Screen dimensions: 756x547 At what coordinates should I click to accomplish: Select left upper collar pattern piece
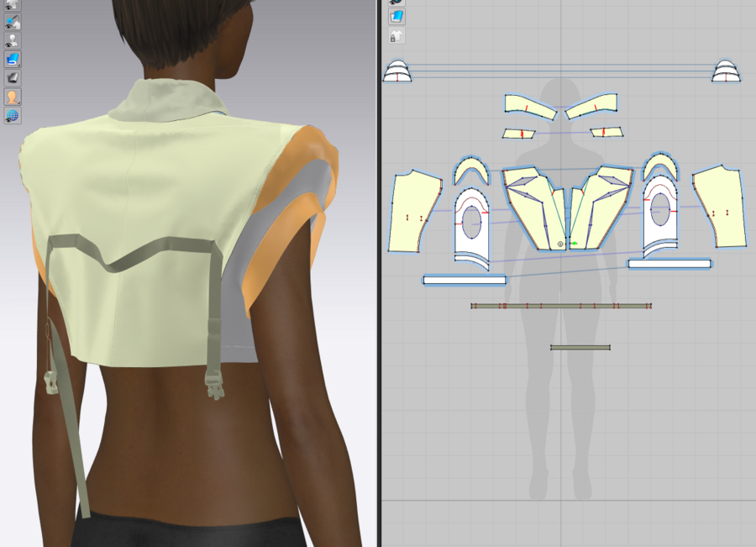[530, 107]
